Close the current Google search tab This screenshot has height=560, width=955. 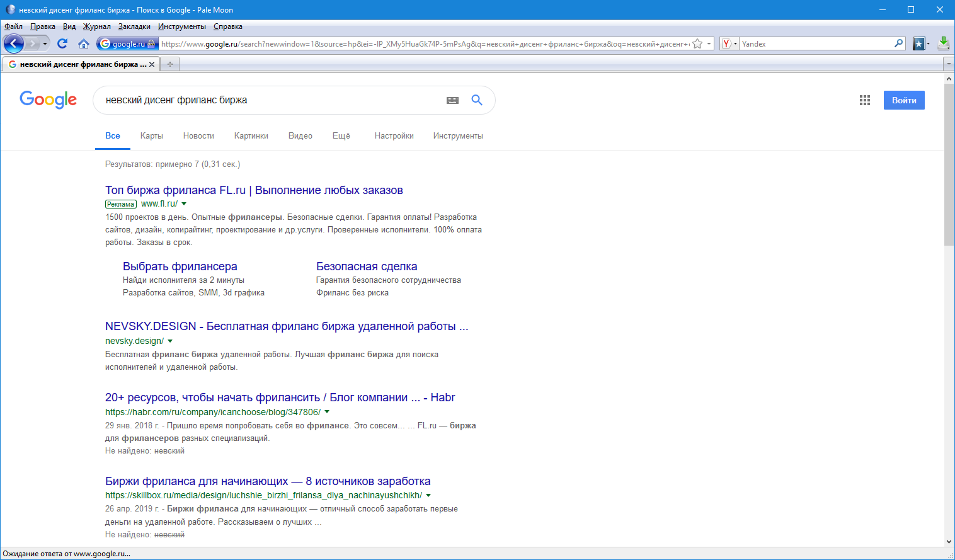pyautogui.click(x=152, y=64)
